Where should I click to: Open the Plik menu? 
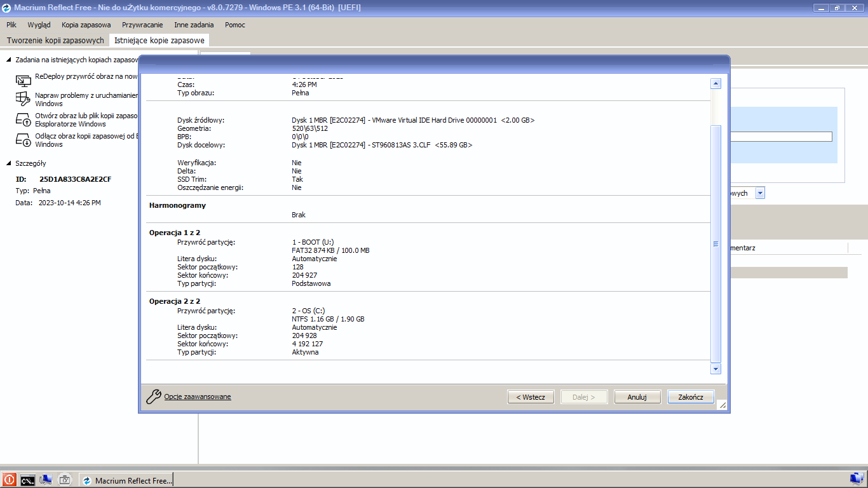point(11,25)
